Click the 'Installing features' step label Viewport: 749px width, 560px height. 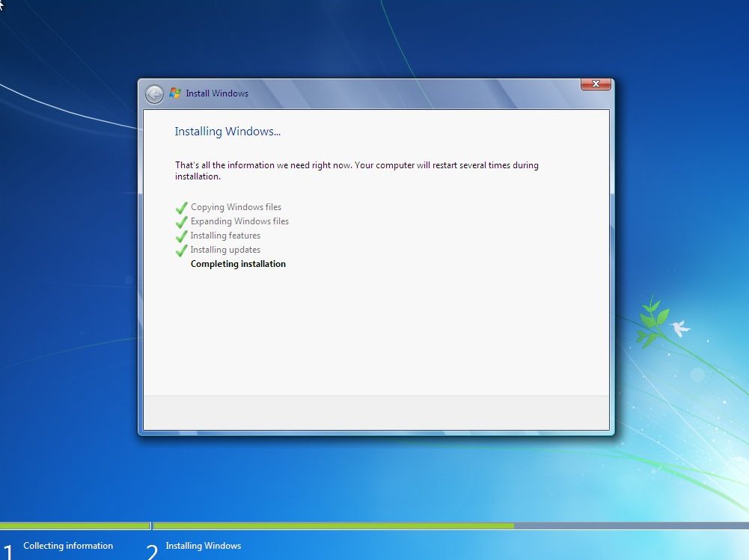pyautogui.click(x=225, y=236)
